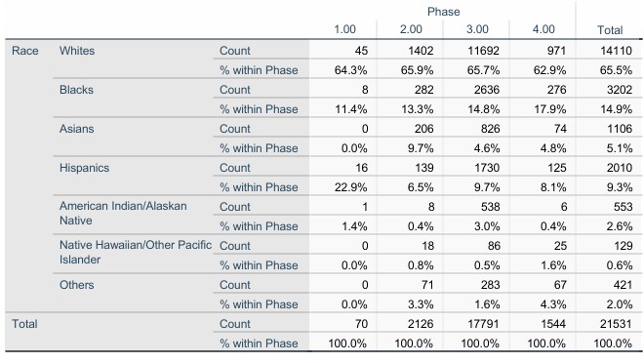Select Whites count cell 11692
The image size is (644, 363).
click(483, 51)
